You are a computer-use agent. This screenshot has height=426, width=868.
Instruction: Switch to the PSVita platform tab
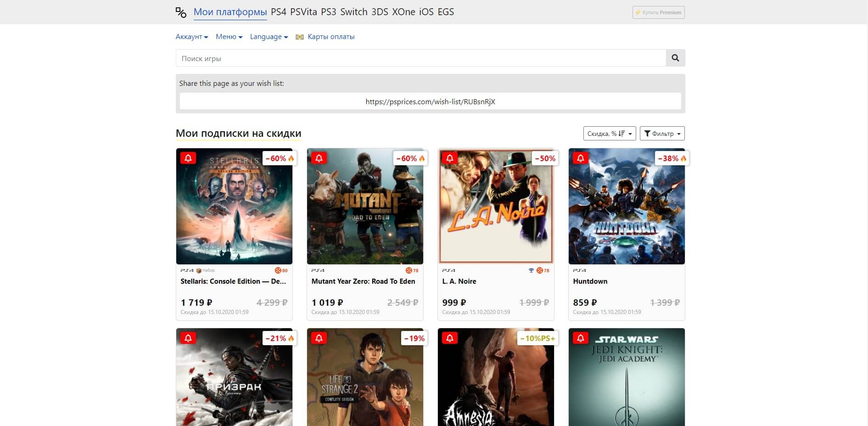click(304, 12)
